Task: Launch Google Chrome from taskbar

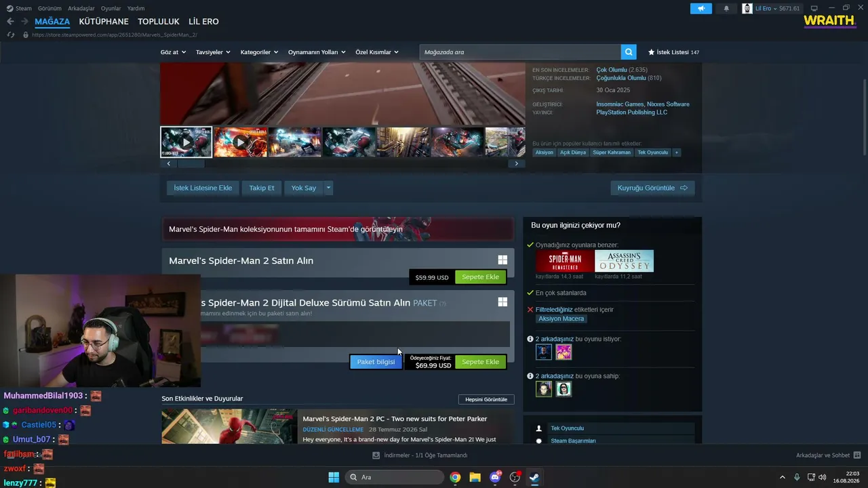Action: coord(455,477)
